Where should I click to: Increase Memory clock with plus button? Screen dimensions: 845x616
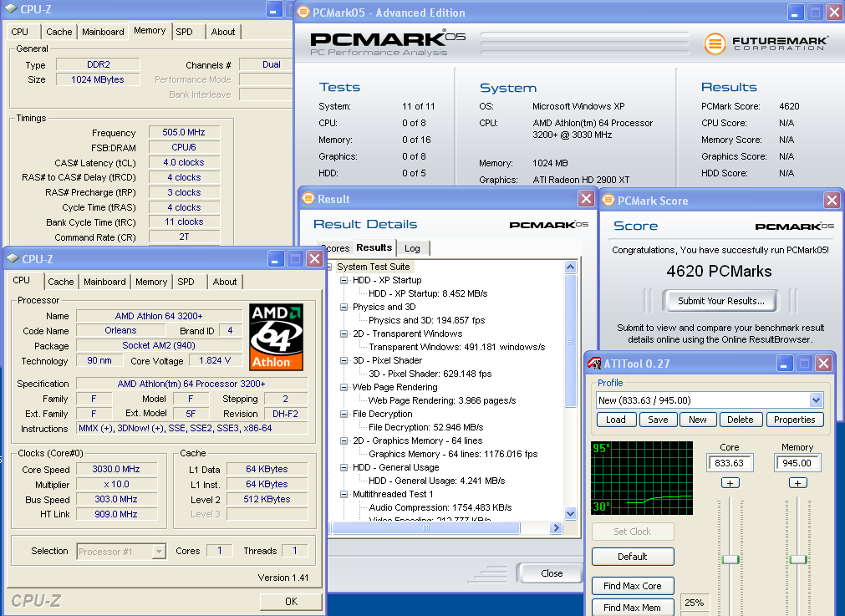tap(797, 483)
